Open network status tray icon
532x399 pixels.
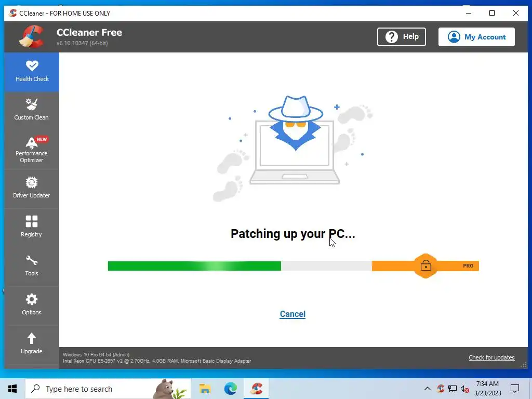coord(453,389)
